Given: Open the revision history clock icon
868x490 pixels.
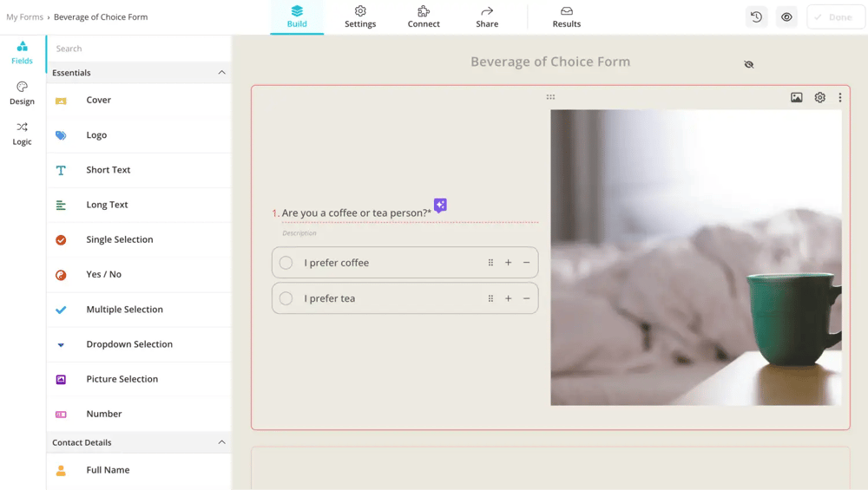Looking at the screenshot, I should 756,17.
